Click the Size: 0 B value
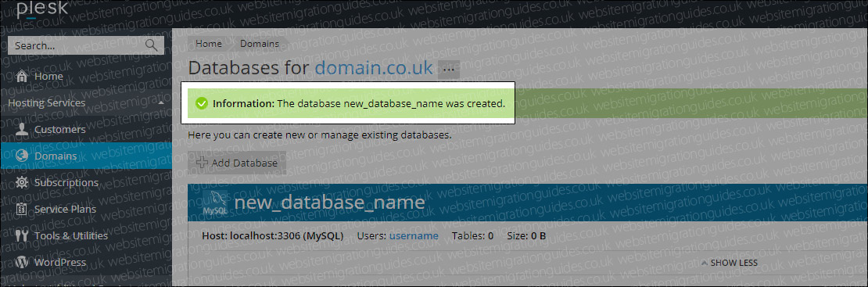This screenshot has width=868, height=287. point(526,236)
